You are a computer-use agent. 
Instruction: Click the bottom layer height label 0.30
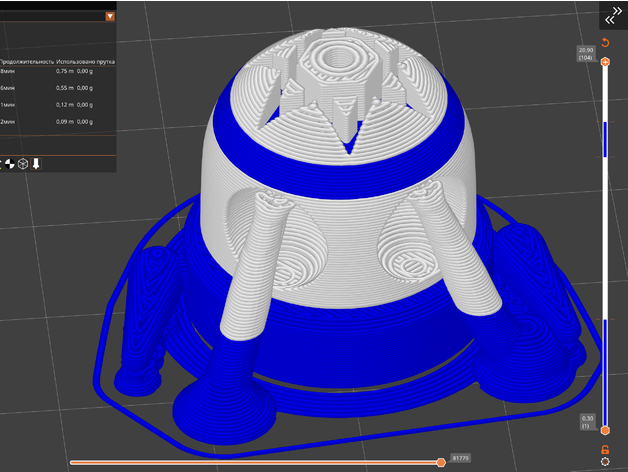[588, 422]
